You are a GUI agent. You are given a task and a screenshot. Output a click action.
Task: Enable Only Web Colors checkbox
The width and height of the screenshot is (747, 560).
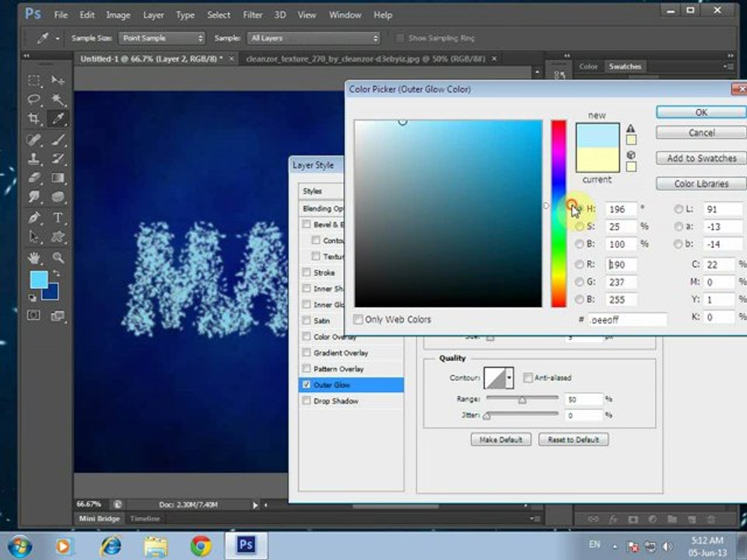coord(358,320)
